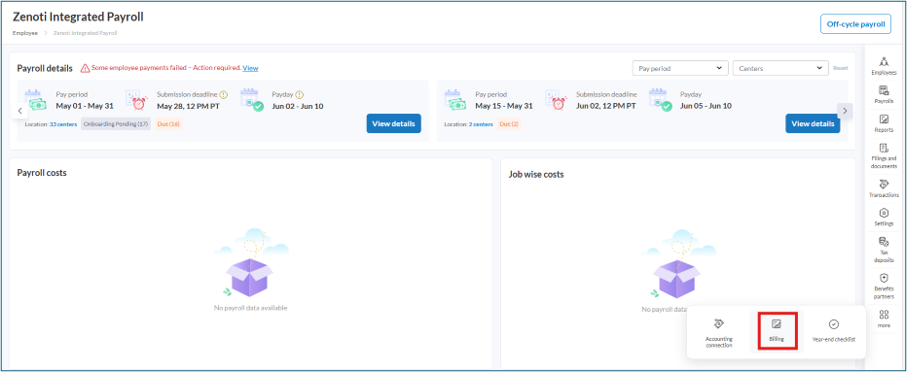
Task: Click View details for May 01 - May 31
Action: [394, 124]
